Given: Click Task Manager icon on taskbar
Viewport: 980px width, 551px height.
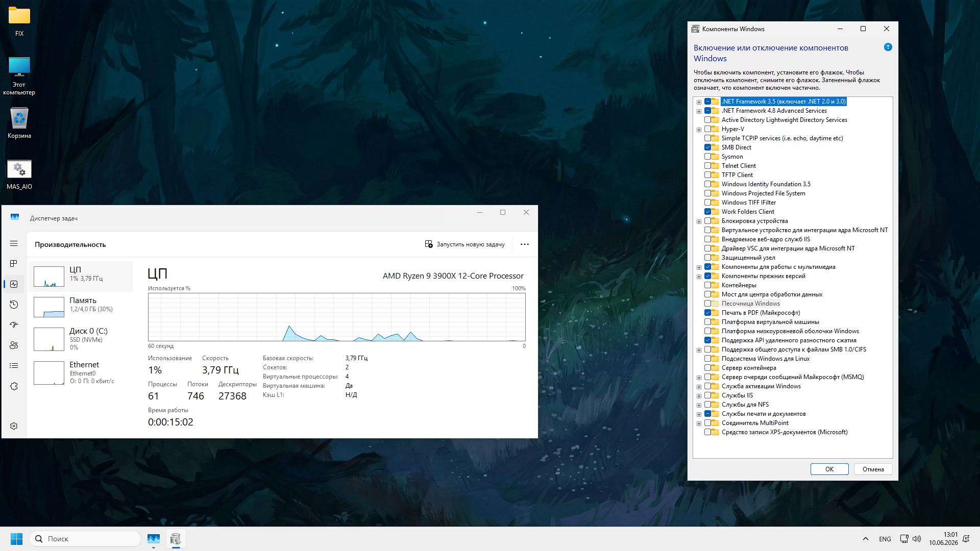Looking at the screenshot, I should (x=154, y=539).
